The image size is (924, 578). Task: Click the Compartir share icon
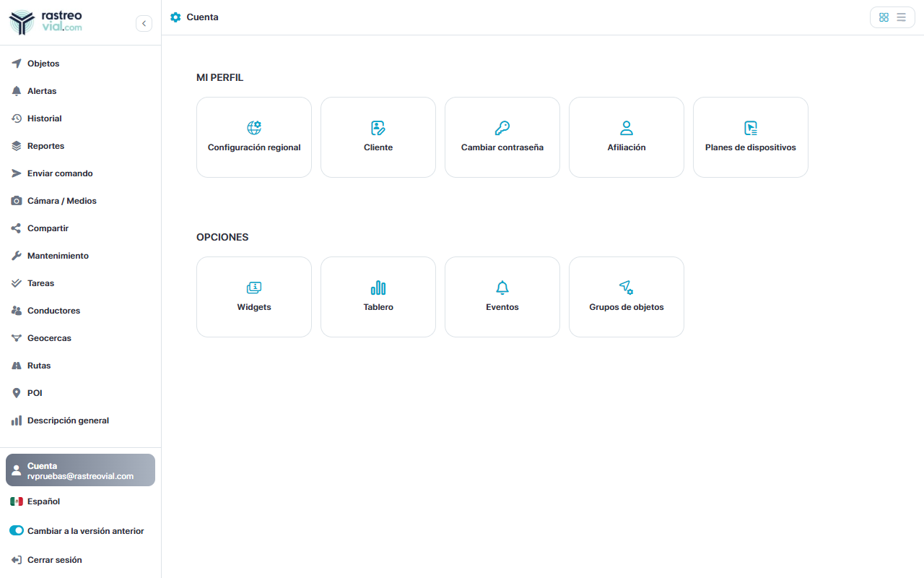pos(17,228)
